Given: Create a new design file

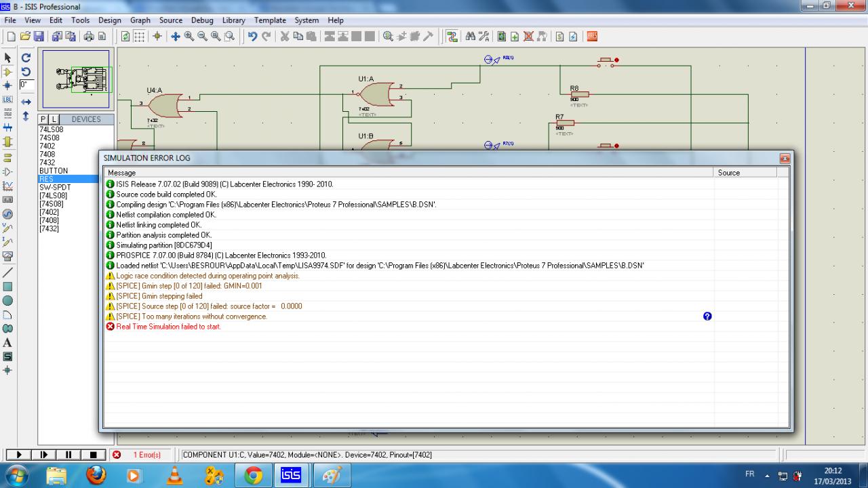Looking at the screenshot, I should 12,36.
